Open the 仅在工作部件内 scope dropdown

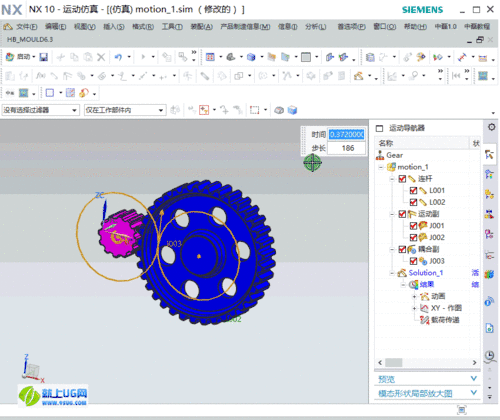coord(125,110)
